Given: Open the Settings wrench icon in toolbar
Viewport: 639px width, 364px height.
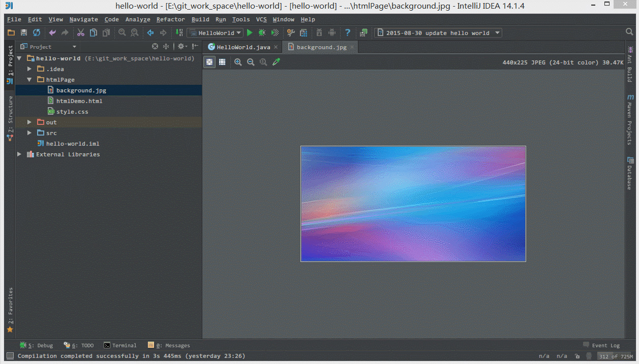Looking at the screenshot, I should pyautogui.click(x=290, y=32).
